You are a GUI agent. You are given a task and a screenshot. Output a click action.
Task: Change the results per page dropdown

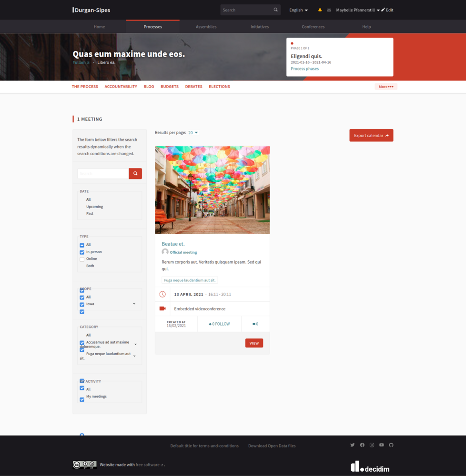coord(193,133)
